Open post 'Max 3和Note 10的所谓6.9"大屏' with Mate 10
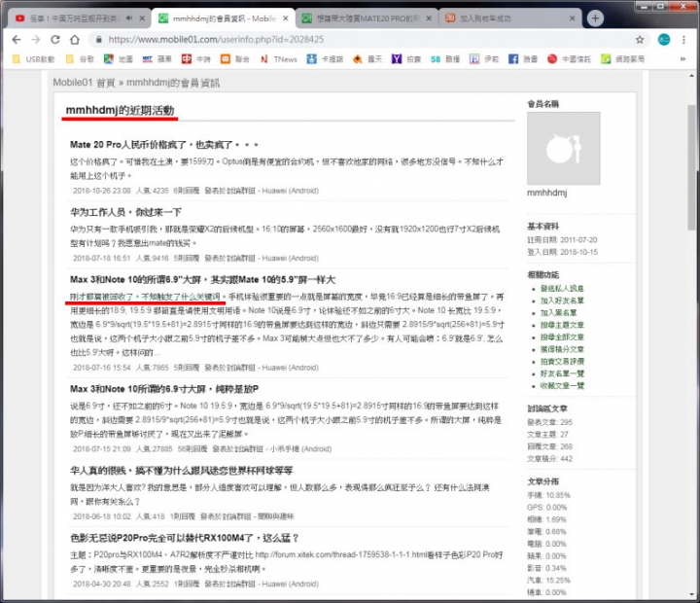This screenshot has height=603, width=700. (202, 279)
